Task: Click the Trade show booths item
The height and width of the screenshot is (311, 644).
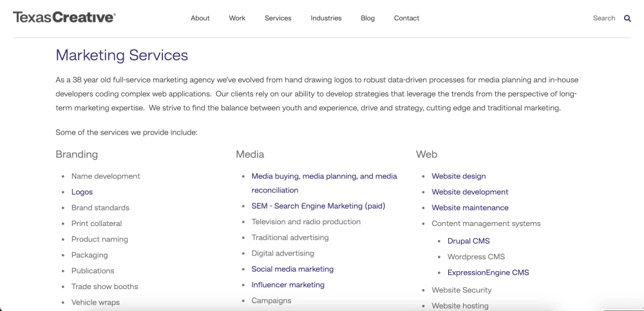Action: [x=105, y=287]
